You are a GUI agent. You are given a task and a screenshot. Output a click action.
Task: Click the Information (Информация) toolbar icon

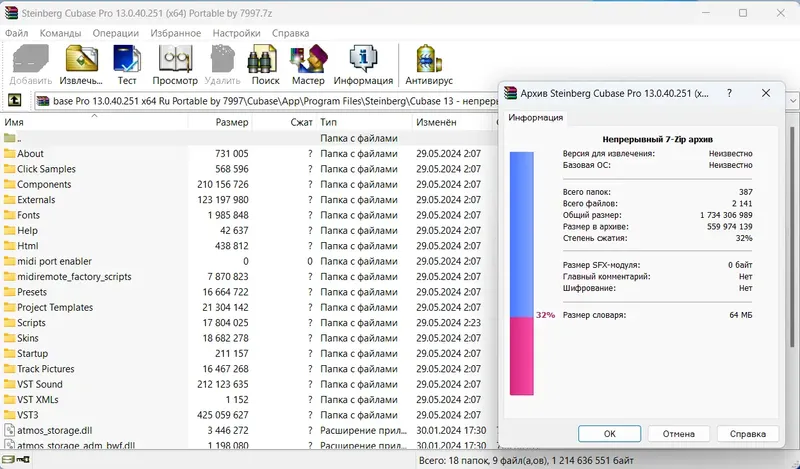[x=363, y=65]
